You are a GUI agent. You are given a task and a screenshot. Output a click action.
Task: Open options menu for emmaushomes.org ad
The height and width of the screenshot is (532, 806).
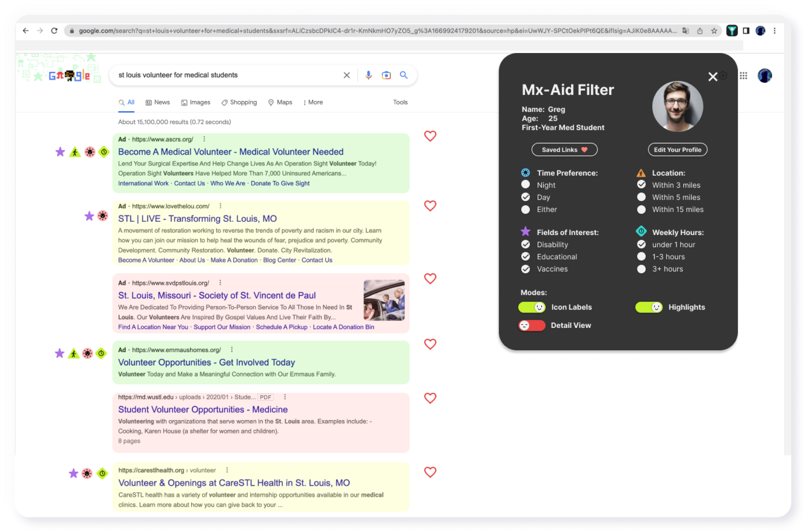point(232,350)
